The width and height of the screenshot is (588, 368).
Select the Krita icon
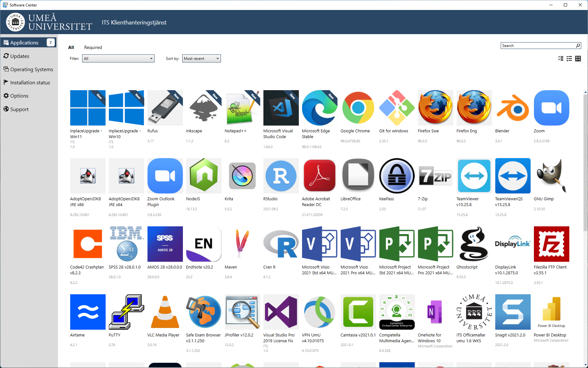242,176
